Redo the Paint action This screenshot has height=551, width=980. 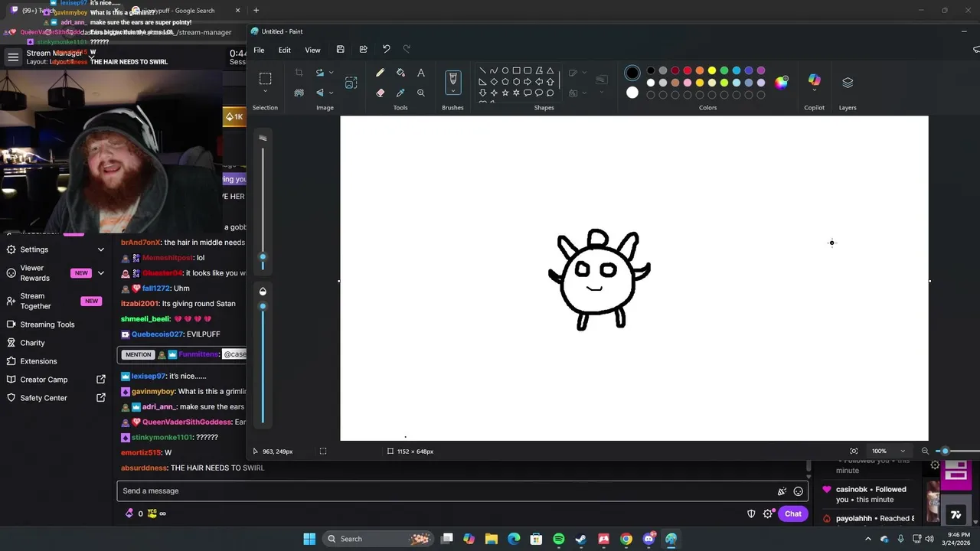pyautogui.click(x=407, y=50)
